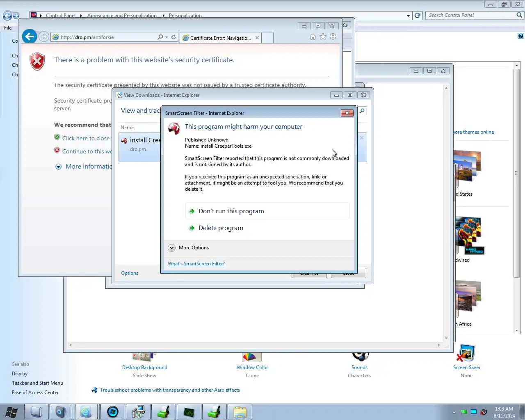Click themes list scroll down arrow
This screenshot has width=525, height=420.
(516, 330)
